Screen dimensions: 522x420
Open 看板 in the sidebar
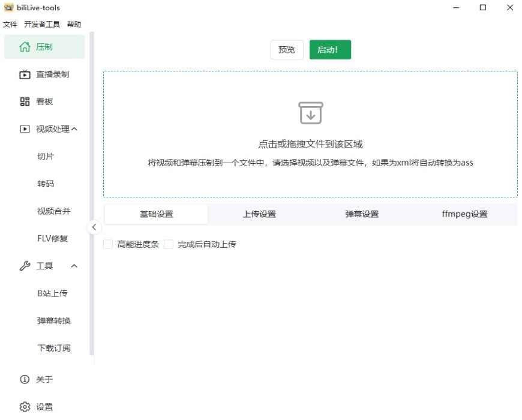(44, 101)
